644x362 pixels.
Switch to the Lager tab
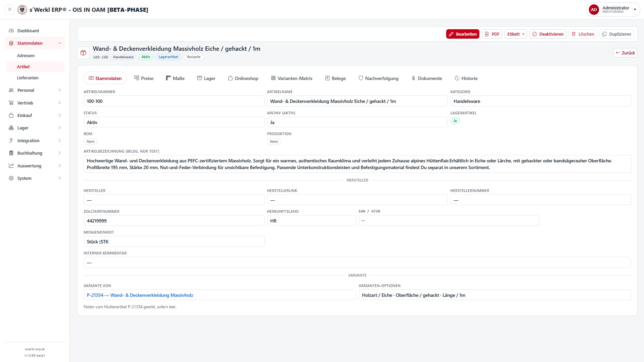206,78
